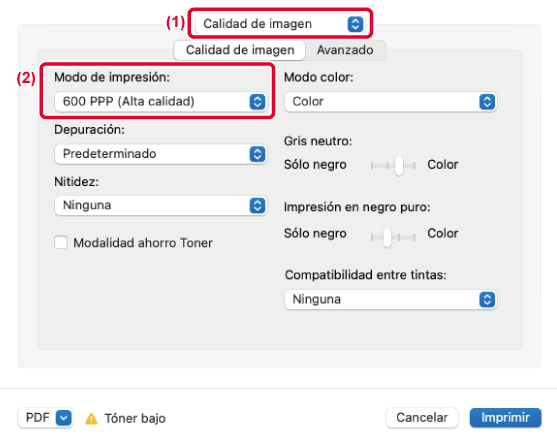This screenshot has height=444, width=557.
Task: Click stepper arrows on Modo color popup
Action: point(487,102)
